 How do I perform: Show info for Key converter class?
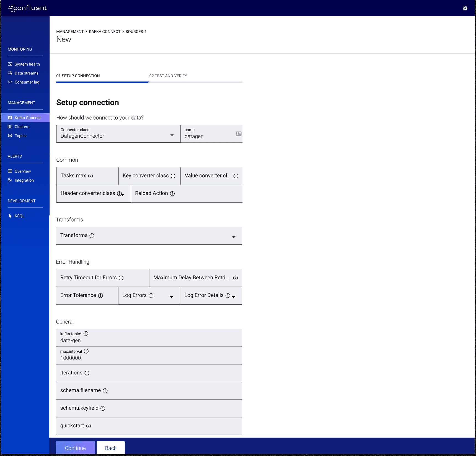(x=173, y=176)
